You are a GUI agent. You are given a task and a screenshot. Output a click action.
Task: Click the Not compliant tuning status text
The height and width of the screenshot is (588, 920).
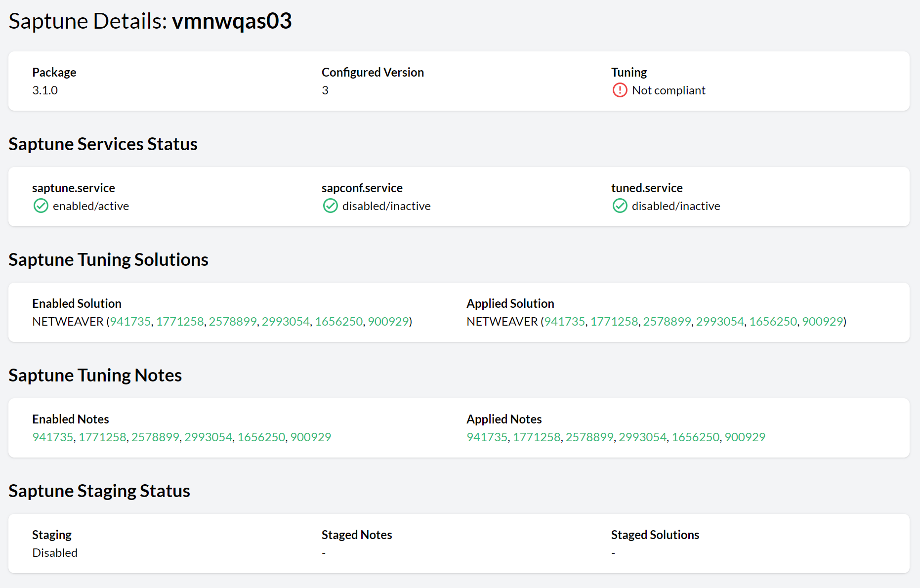(x=669, y=90)
